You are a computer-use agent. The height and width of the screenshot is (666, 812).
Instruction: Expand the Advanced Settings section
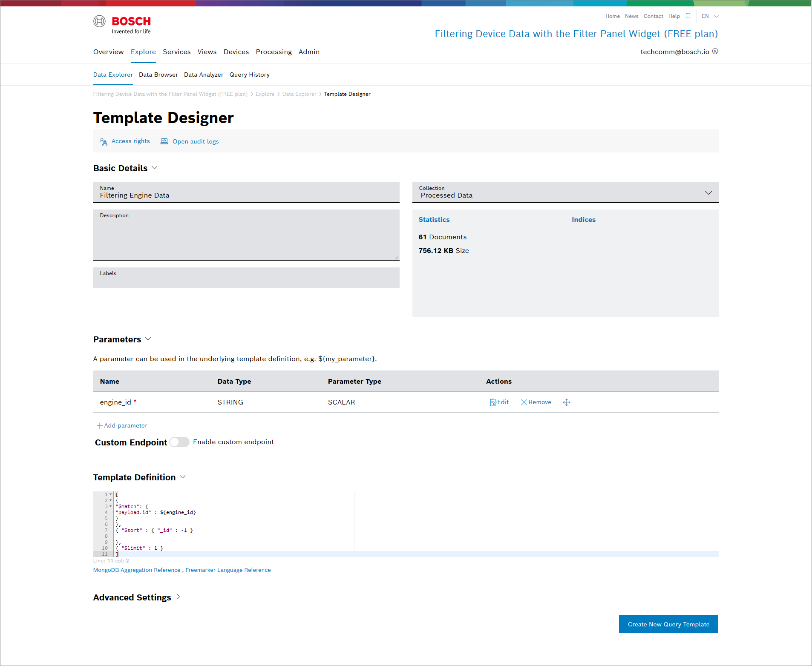pyautogui.click(x=178, y=597)
